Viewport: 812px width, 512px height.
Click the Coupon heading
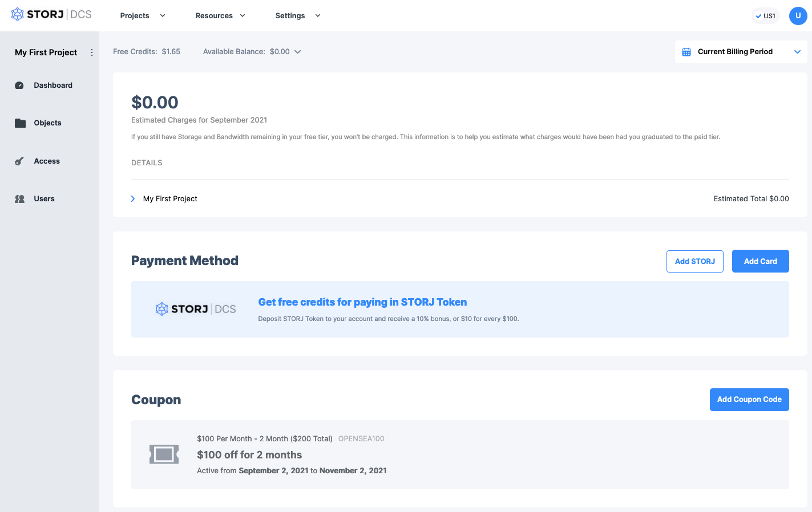[156, 400]
